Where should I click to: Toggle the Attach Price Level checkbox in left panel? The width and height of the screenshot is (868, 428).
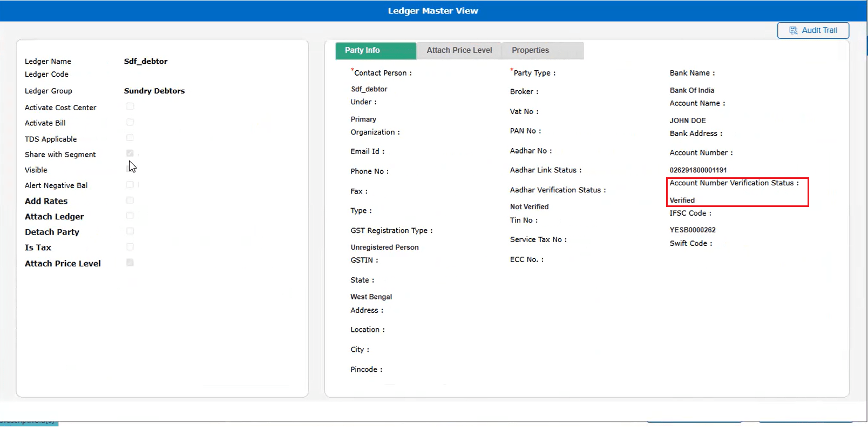pos(130,263)
